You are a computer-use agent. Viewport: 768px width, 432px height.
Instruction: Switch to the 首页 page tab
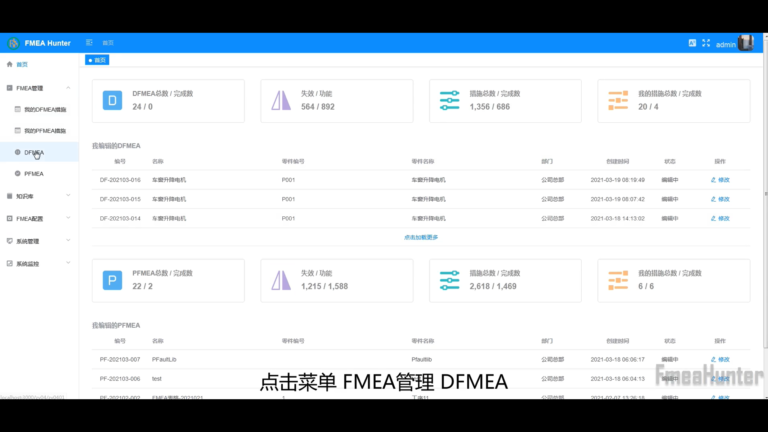(97, 60)
